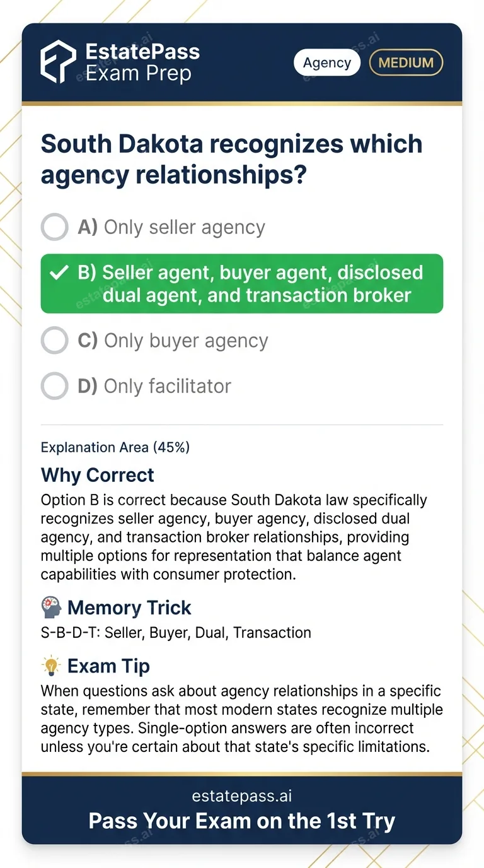
Task: Select the Exam Tip section heading
Action: coord(108,666)
